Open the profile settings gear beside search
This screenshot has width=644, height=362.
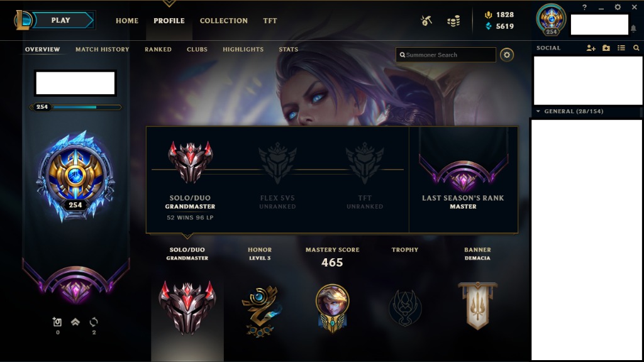click(507, 55)
